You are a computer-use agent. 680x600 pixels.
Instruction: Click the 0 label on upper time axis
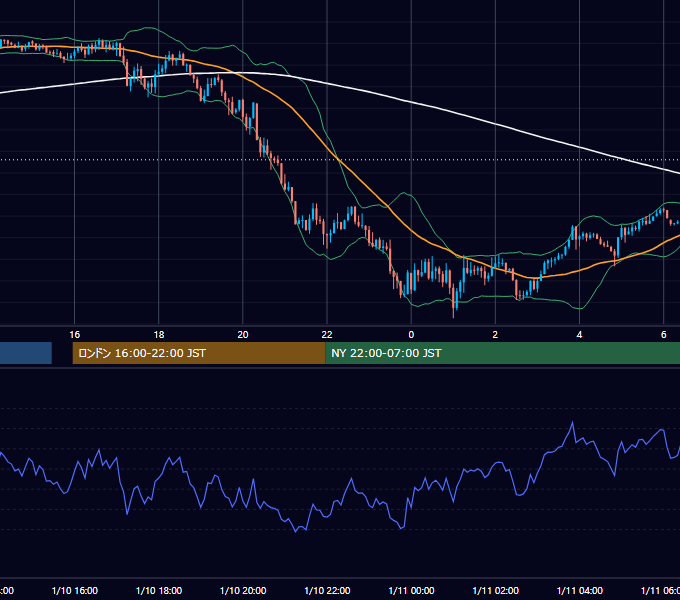click(411, 335)
